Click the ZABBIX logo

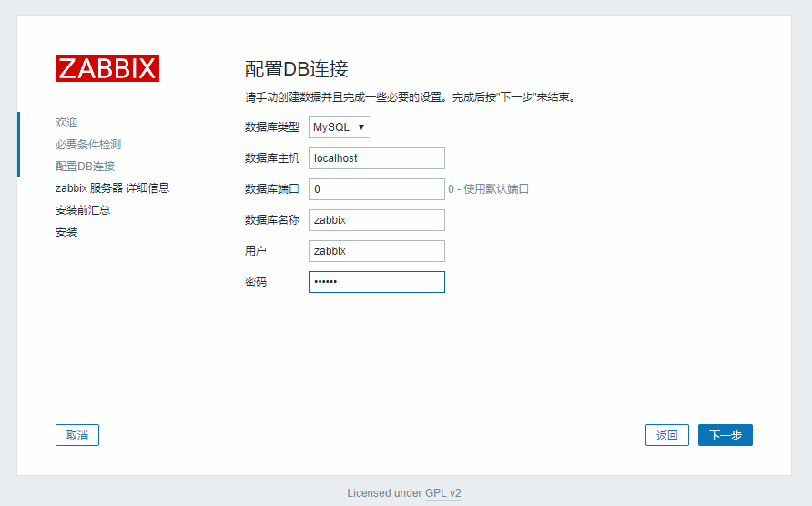tap(107, 68)
